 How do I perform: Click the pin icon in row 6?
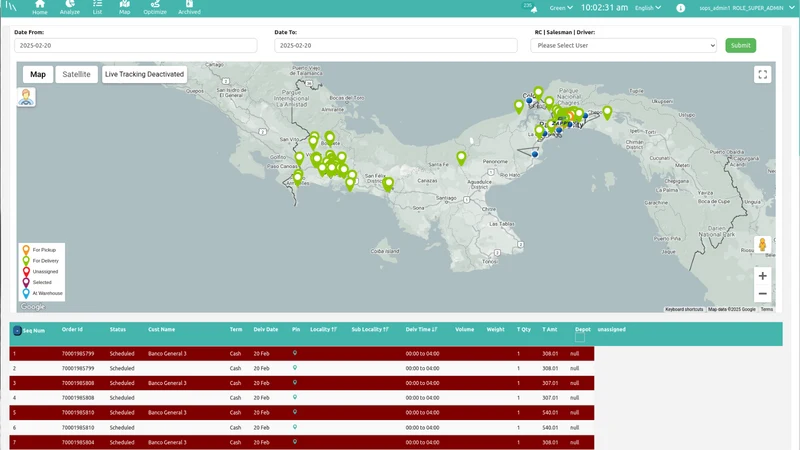tap(294, 428)
